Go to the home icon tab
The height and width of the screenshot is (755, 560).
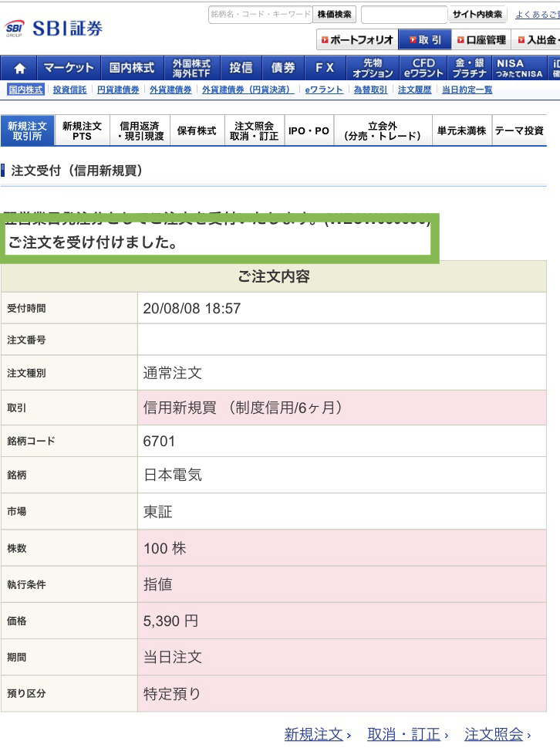point(19,68)
